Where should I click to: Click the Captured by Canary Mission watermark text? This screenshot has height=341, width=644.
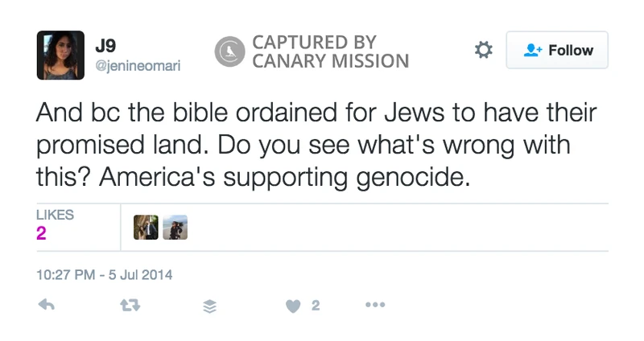[330, 51]
